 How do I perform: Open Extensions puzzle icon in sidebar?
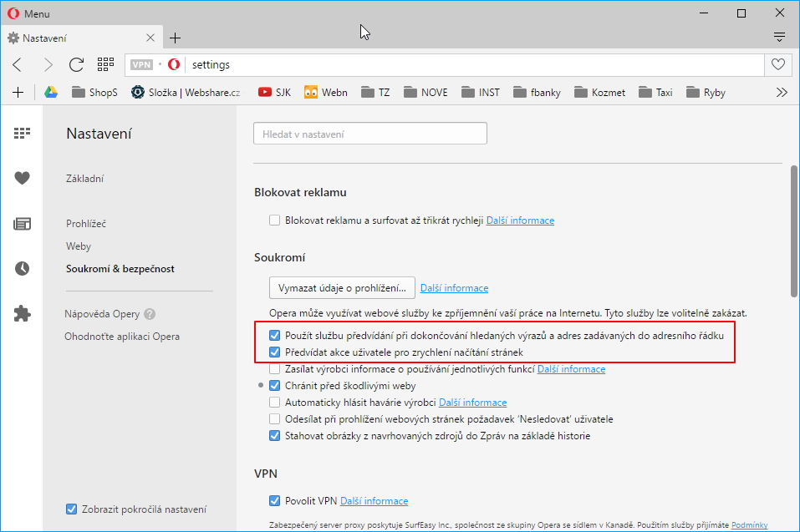tap(22, 313)
